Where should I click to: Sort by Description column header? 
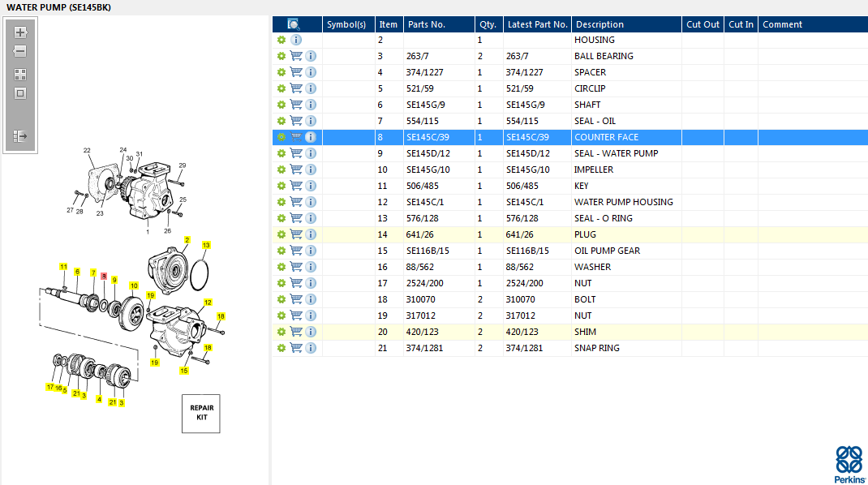[626, 24]
